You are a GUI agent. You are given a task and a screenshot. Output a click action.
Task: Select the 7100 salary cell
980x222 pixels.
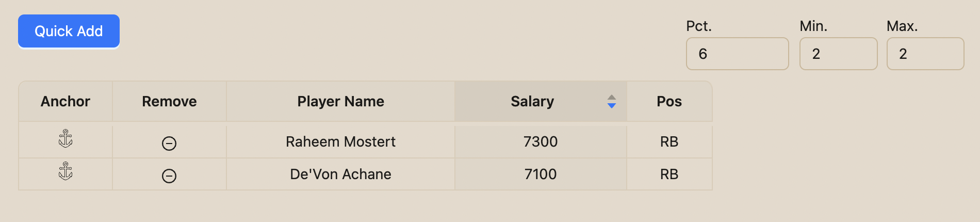(541, 174)
